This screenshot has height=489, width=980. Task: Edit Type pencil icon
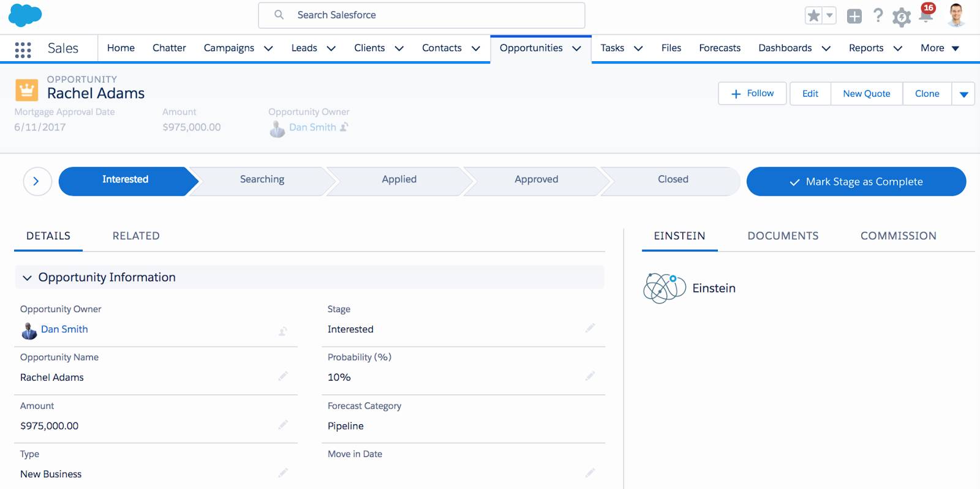[283, 472]
